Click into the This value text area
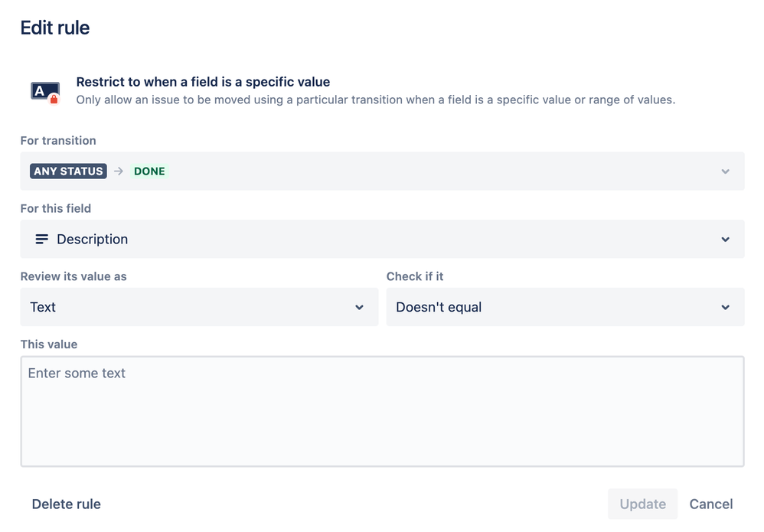The width and height of the screenshot is (764, 532). point(383,412)
